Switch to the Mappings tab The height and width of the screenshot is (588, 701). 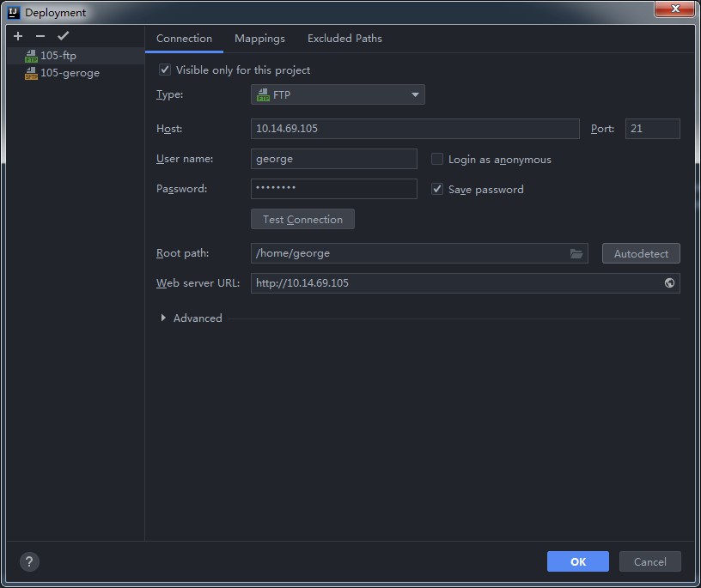[259, 39]
